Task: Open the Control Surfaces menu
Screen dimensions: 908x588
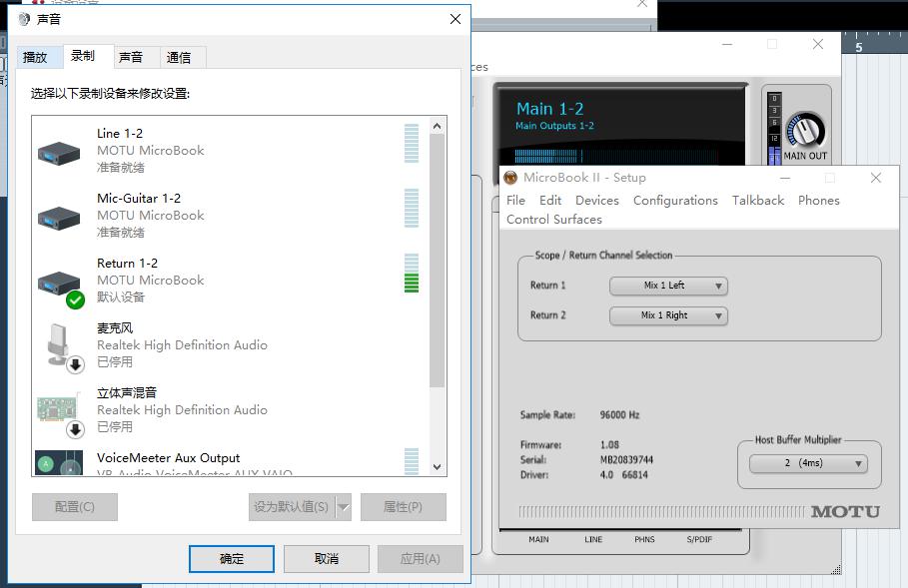Action: tap(554, 220)
